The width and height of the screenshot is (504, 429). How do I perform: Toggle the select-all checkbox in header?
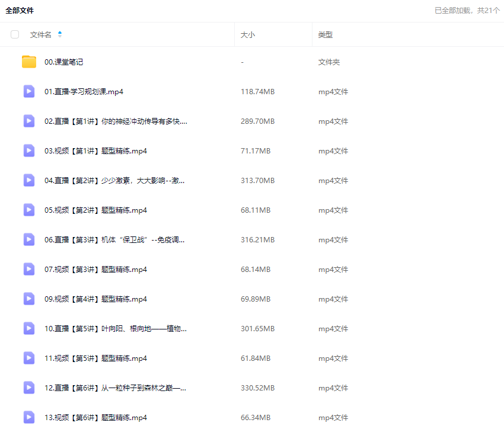[x=15, y=35]
